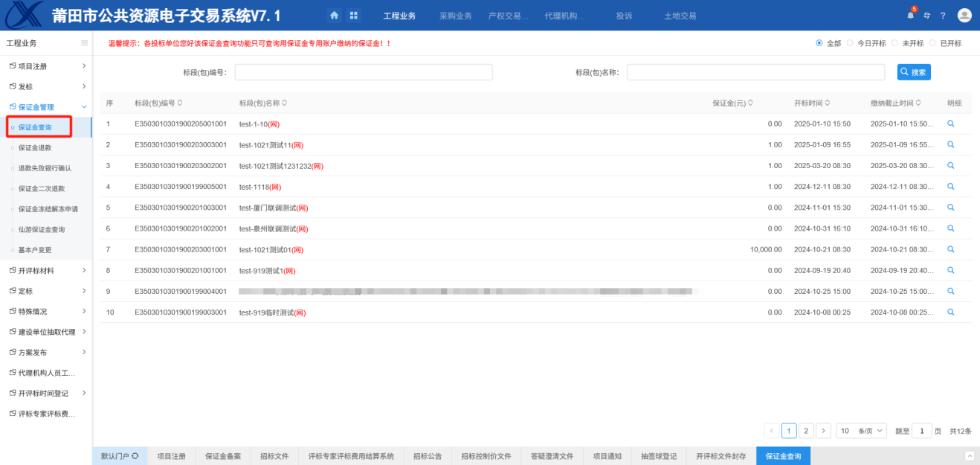View details magnifier for test-1118 row
Image resolution: width=980 pixels, height=465 pixels.
tap(950, 187)
